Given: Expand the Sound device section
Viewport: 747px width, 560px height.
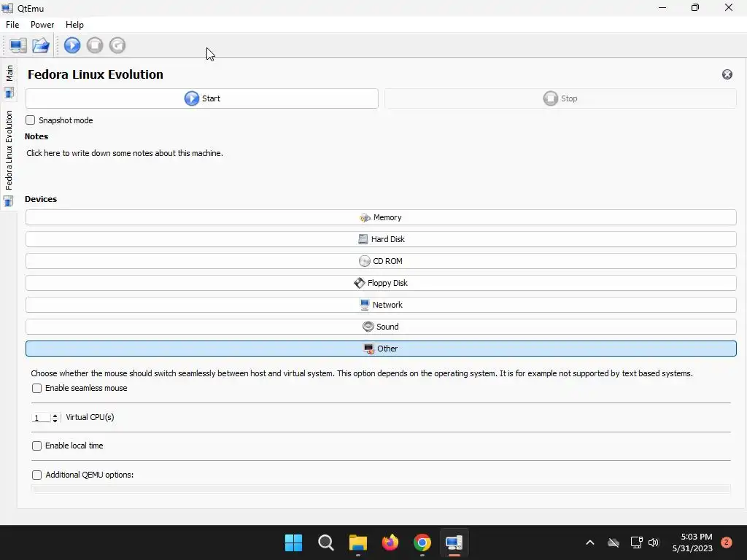Looking at the screenshot, I should pyautogui.click(x=381, y=327).
